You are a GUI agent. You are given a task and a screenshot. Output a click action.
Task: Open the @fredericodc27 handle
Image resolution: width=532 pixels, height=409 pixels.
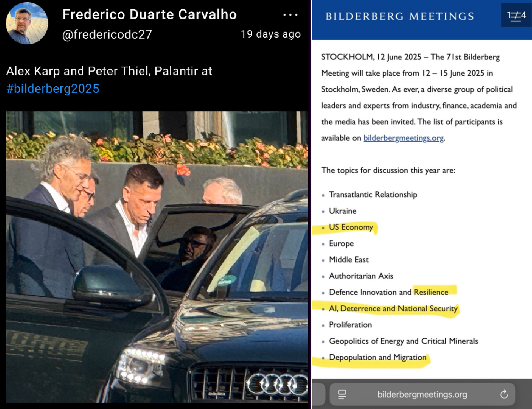107,34
